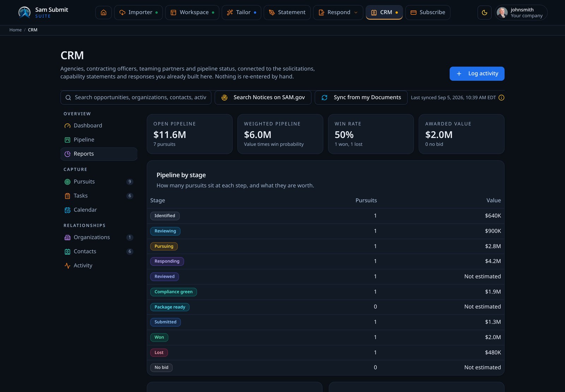The height and width of the screenshot is (392, 565).
Task: Select the Package ready stage badge
Action: pos(170,307)
